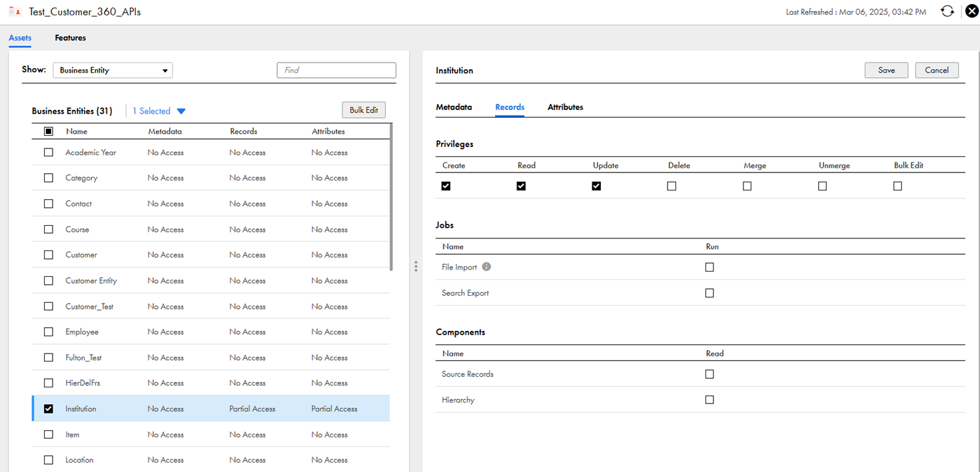980x472 pixels.
Task: Expand the 1 Selected dropdown arrow
Action: click(x=181, y=112)
